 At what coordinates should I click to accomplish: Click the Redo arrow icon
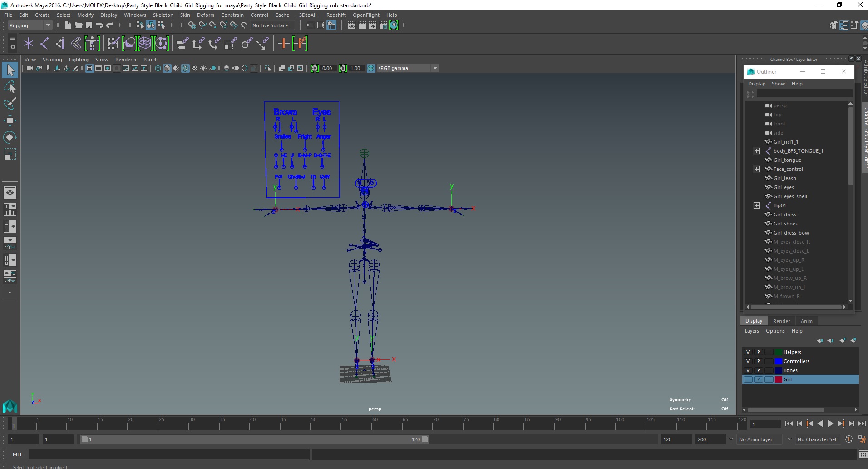tap(110, 25)
